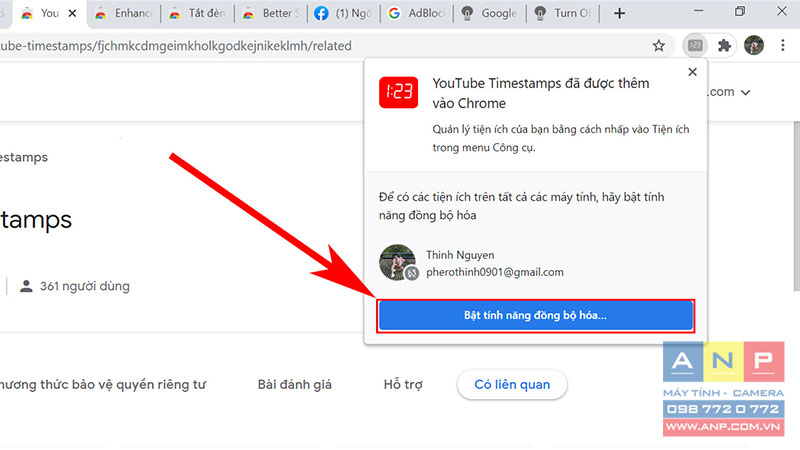Click the Thinh Nguyen account name
The width and height of the screenshot is (800, 450).
point(460,255)
